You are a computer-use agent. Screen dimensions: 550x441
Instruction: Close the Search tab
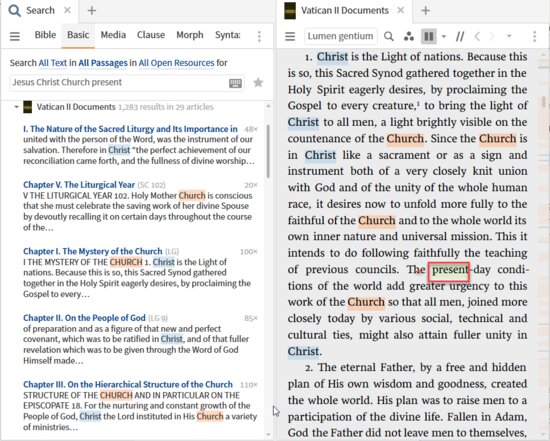[67, 11]
